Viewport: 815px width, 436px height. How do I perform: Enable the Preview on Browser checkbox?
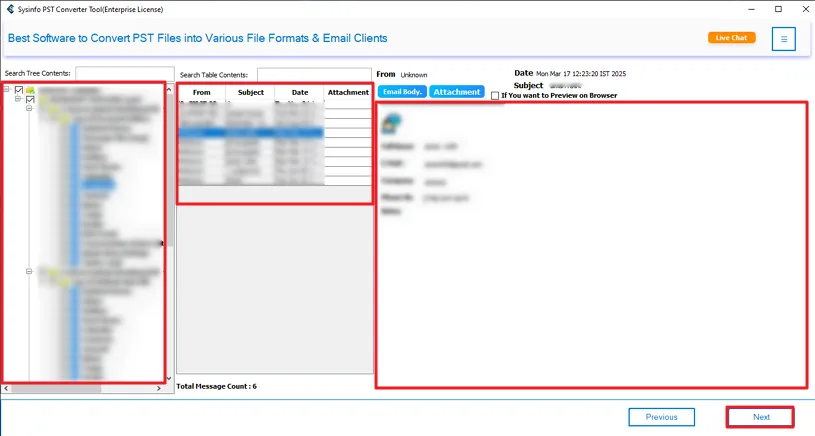click(495, 96)
